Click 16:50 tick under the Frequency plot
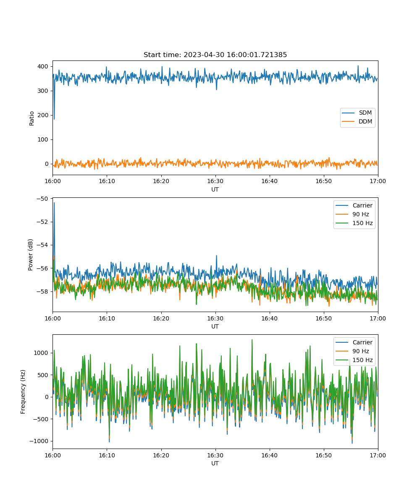Image resolution: width=420 pixels, height=504 pixels. pyautogui.click(x=323, y=455)
